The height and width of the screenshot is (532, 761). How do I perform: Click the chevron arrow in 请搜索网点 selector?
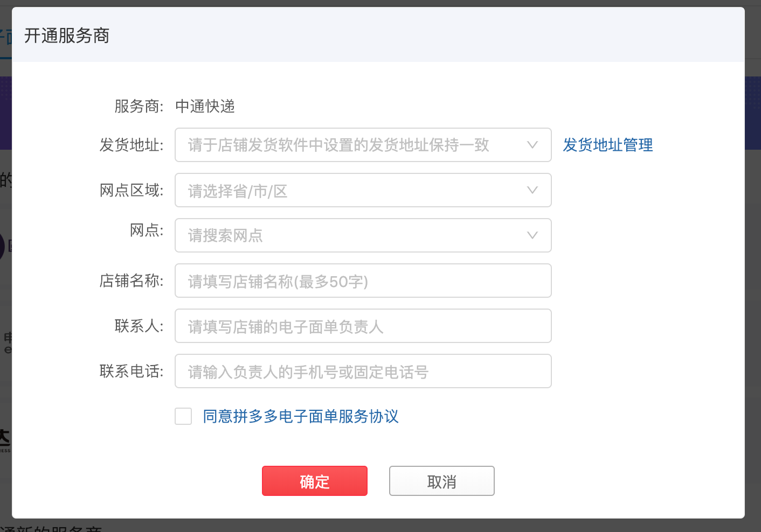(532, 235)
